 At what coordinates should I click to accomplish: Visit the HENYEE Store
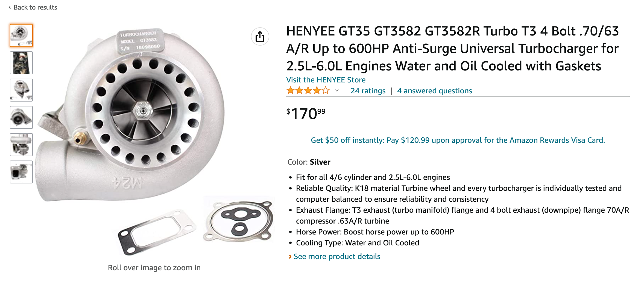point(326,80)
